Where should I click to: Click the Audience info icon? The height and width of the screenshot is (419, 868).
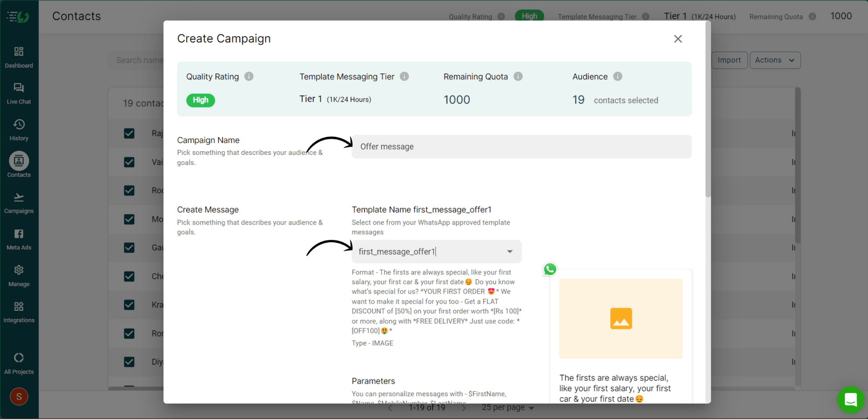(x=618, y=76)
